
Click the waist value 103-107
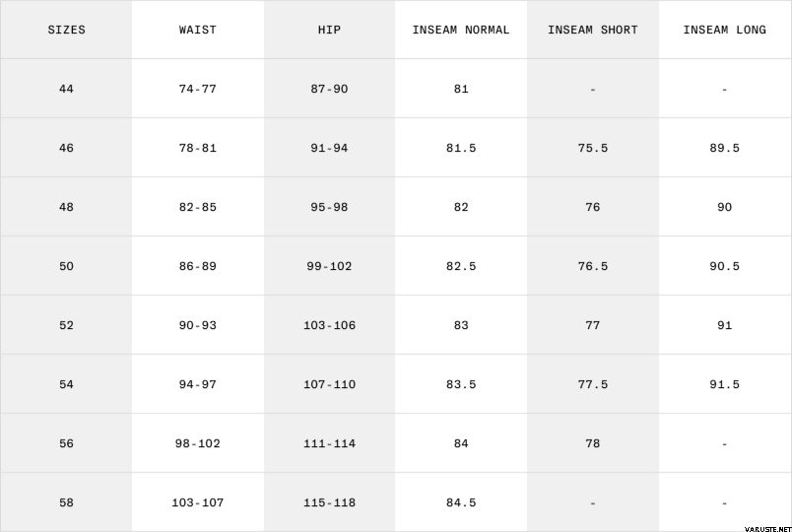tap(198, 502)
